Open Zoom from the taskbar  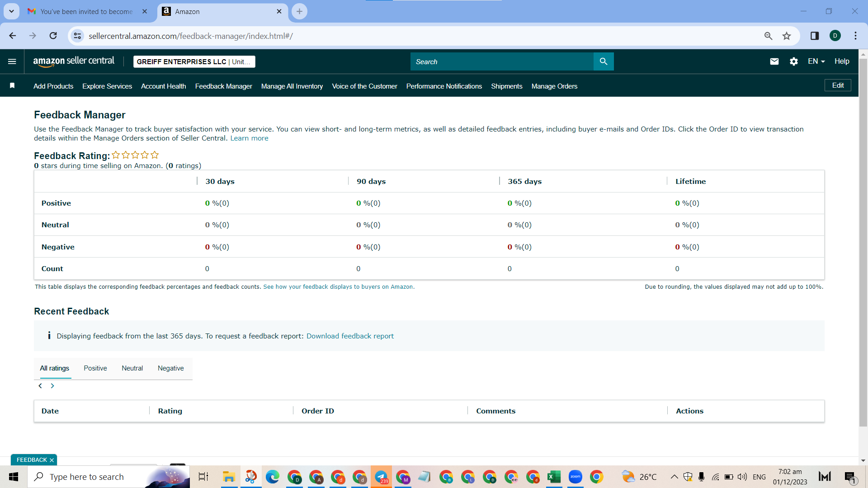(x=576, y=477)
